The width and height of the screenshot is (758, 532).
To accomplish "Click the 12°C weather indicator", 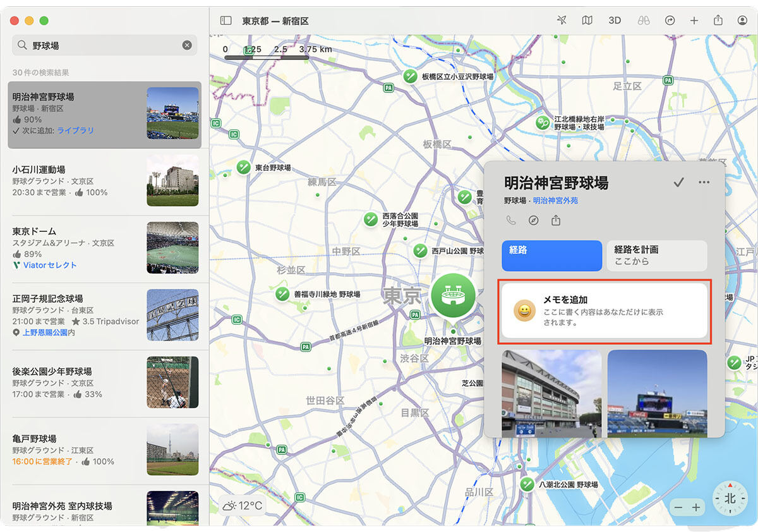I will pyautogui.click(x=243, y=505).
